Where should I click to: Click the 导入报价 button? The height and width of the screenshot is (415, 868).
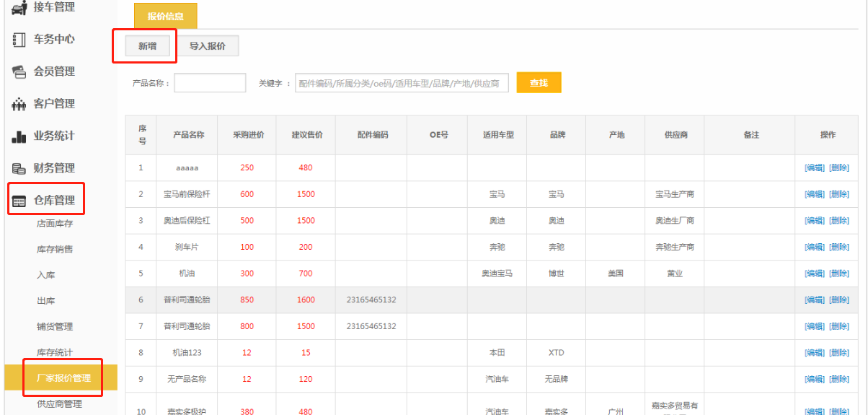(x=208, y=46)
